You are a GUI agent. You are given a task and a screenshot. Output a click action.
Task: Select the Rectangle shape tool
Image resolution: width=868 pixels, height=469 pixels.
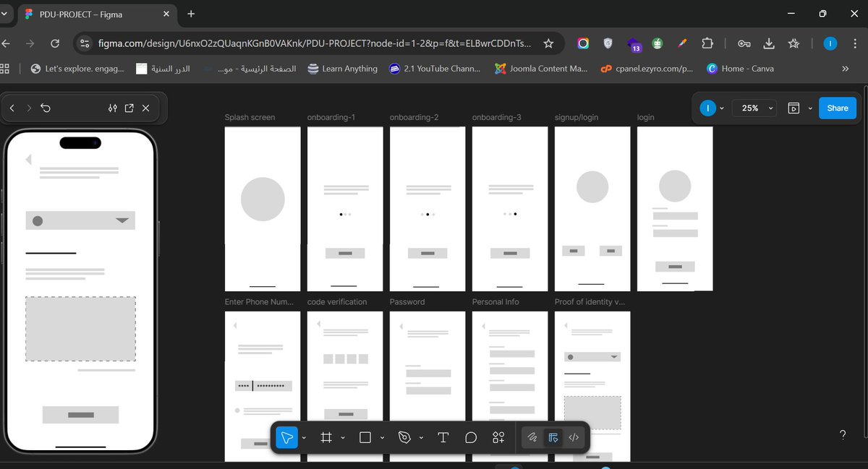(x=365, y=437)
